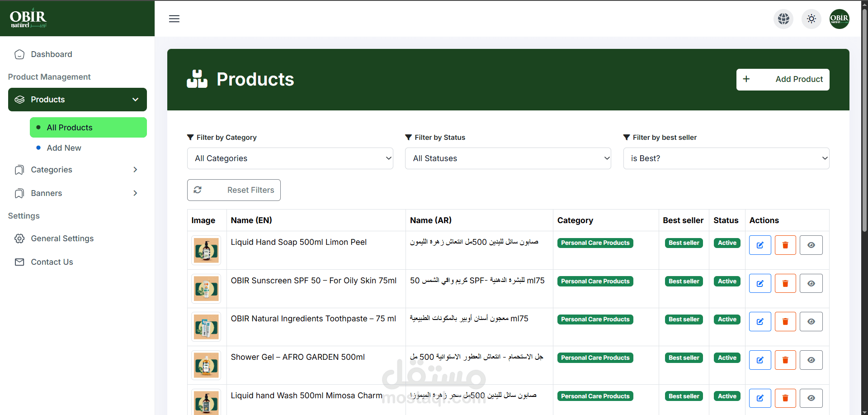Click the Filter by Category funnel icon
This screenshot has width=868, height=415.
pyautogui.click(x=190, y=137)
